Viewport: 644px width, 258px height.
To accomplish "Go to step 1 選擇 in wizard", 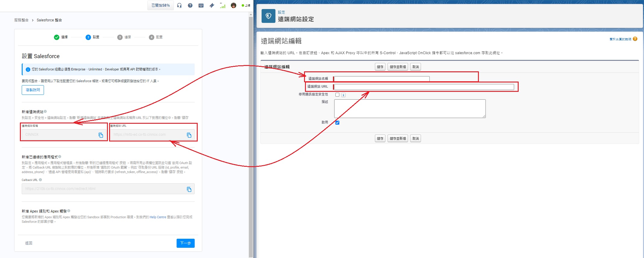I will [x=61, y=37].
